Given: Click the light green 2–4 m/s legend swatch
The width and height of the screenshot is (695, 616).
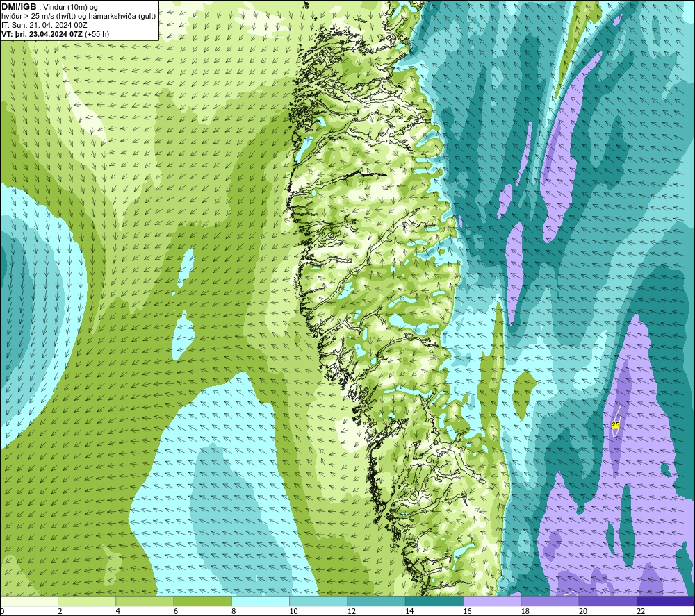Looking at the screenshot, I should [87, 601].
